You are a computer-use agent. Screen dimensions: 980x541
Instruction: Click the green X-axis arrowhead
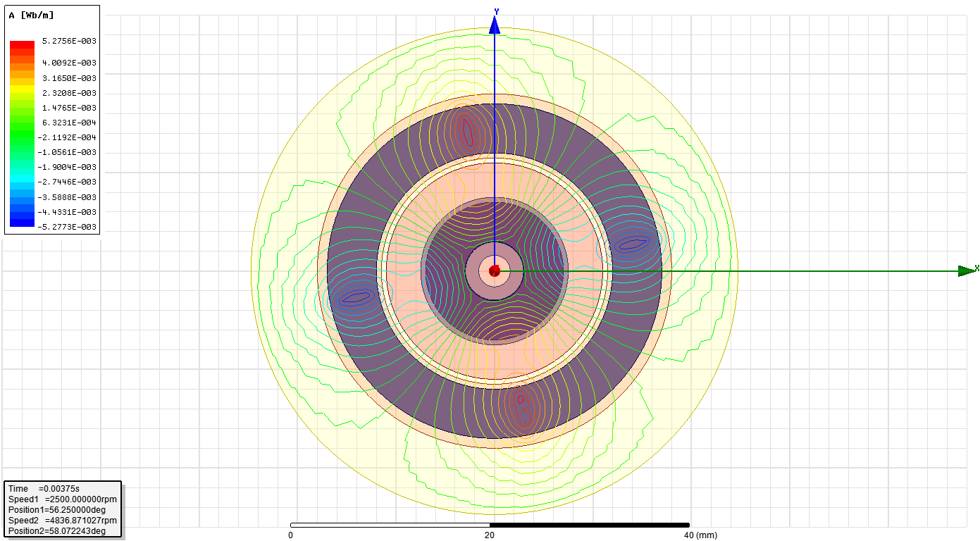(x=966, y=270)
